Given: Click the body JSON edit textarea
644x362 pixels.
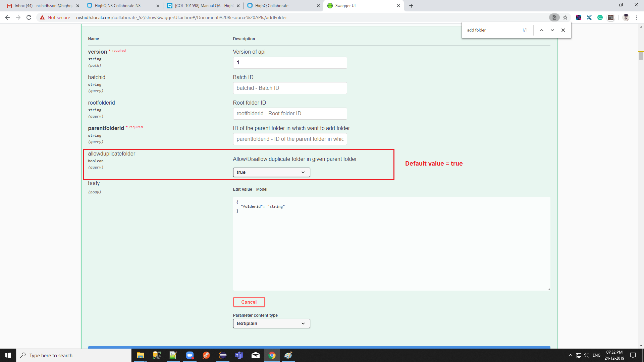Looking at the screenshot, I should click(x=391, y=244).
